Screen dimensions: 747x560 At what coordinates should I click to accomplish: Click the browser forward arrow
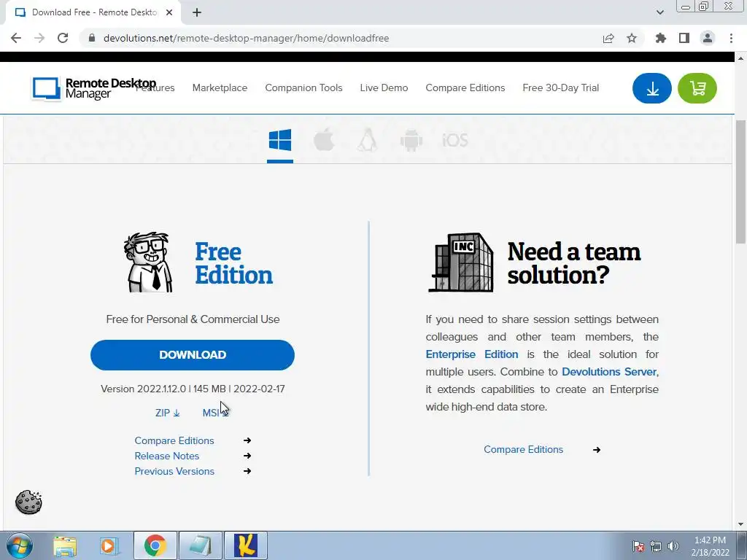[39, 38]
